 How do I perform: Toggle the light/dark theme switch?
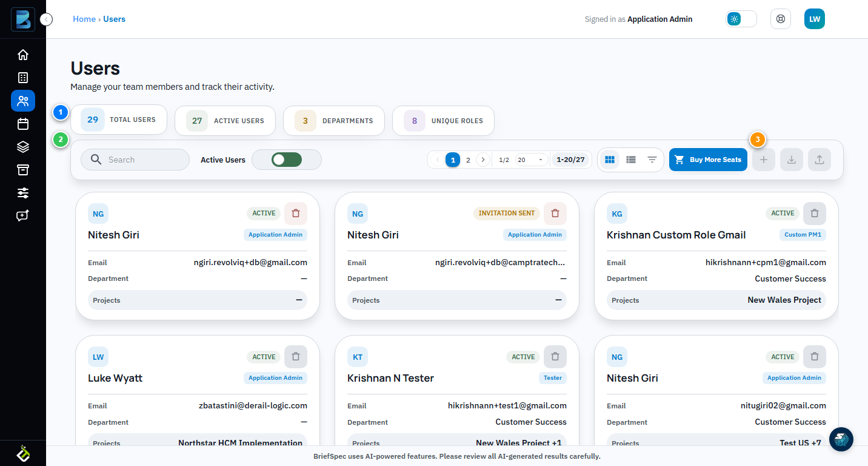[x=741, y=19]
